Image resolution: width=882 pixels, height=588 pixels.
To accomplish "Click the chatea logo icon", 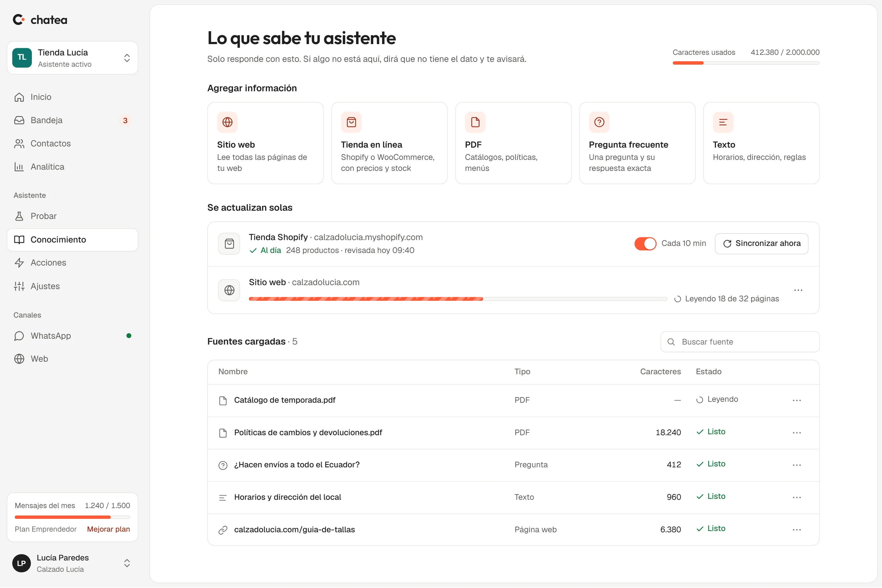I will point(19,20).
